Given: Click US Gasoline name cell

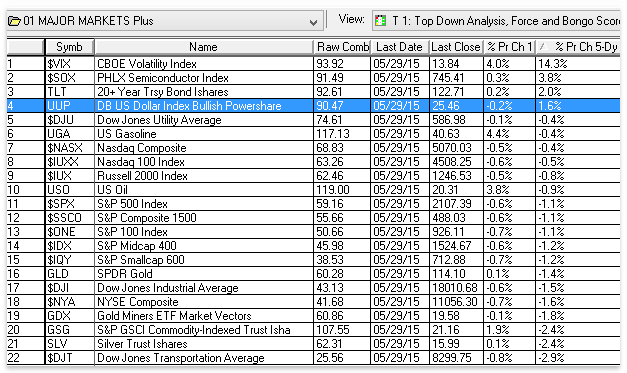Looking at the screenshot, I should pos(204,134).
